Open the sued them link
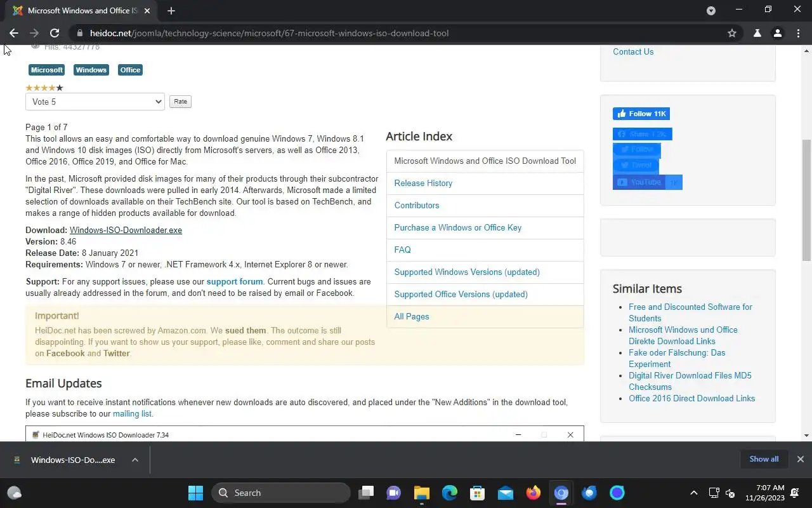812x508 pixels. 246,331
